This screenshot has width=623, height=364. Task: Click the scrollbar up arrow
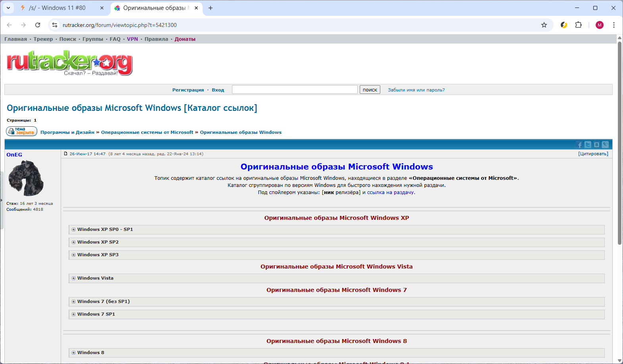click(620, 38)
